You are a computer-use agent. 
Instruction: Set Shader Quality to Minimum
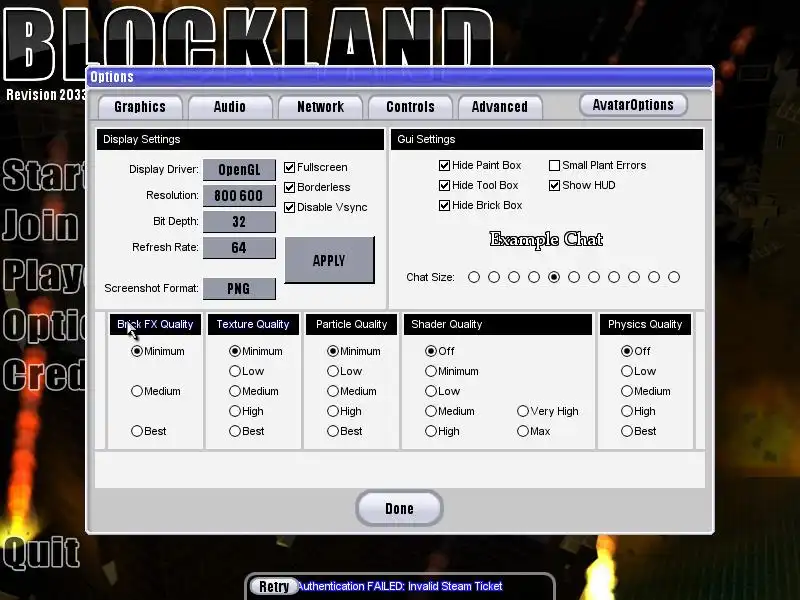click(431, 371)
